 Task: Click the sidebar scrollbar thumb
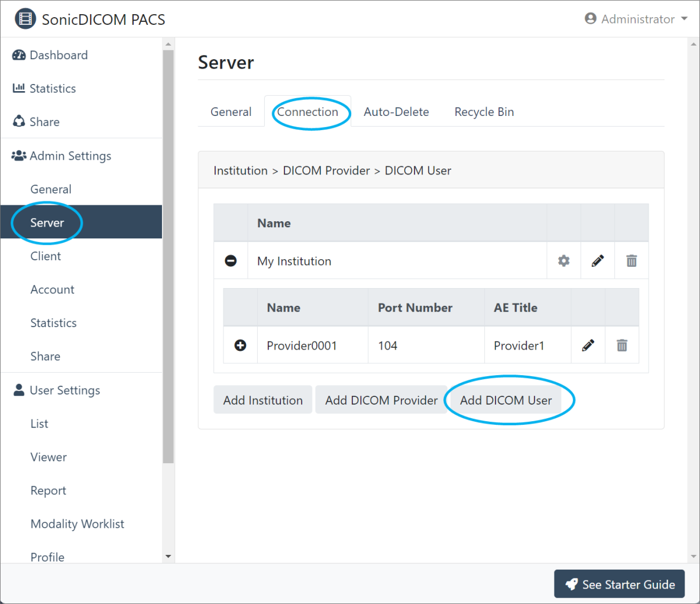pyautogui.click(x=168, y=254)
